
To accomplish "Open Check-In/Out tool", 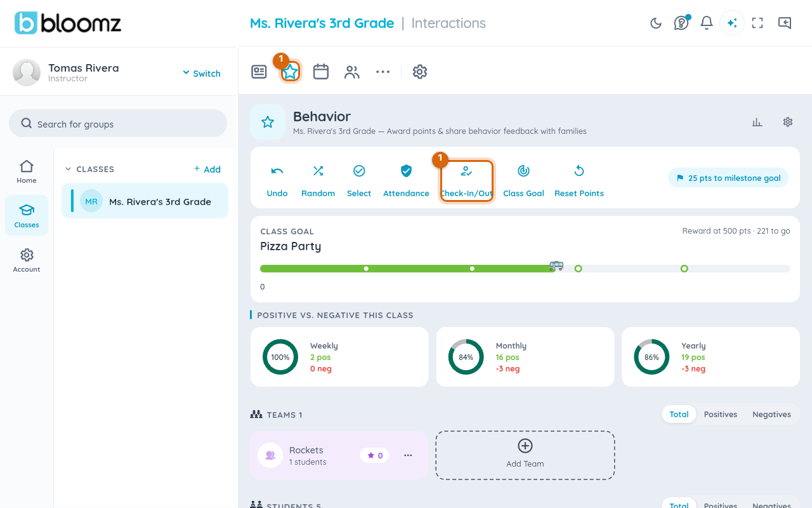I will tap(467, 181).
